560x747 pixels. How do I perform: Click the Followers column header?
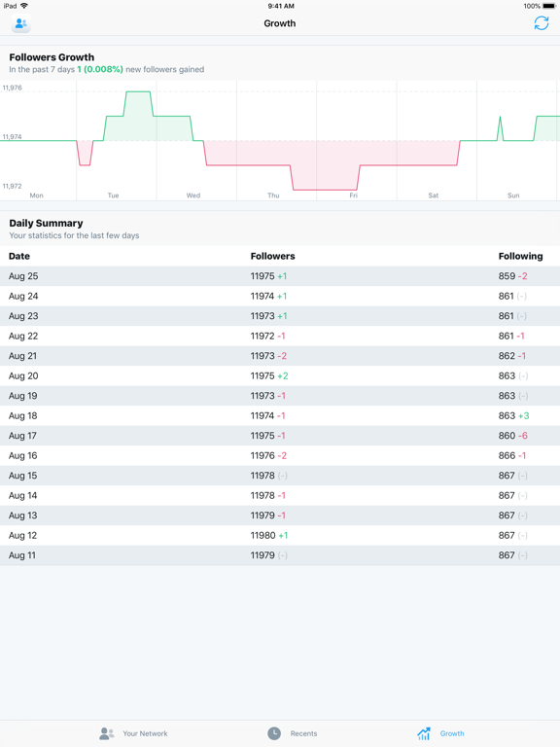[273, 257]
